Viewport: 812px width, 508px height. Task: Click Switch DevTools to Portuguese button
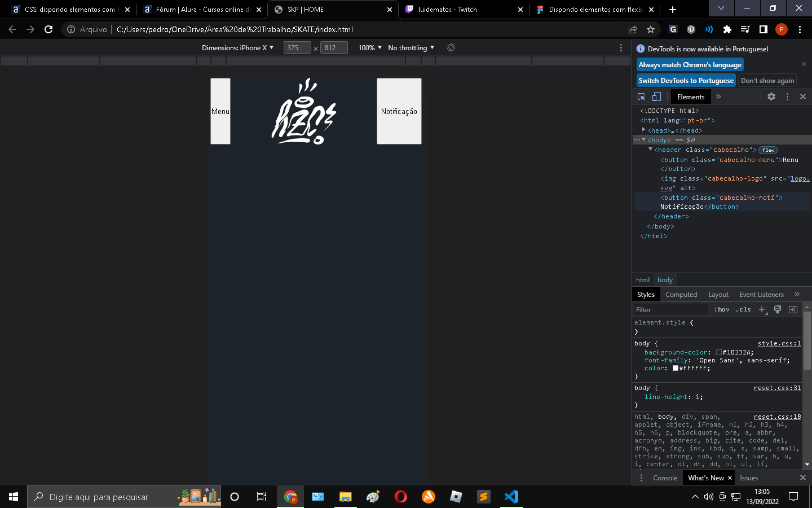coord(686,80)
